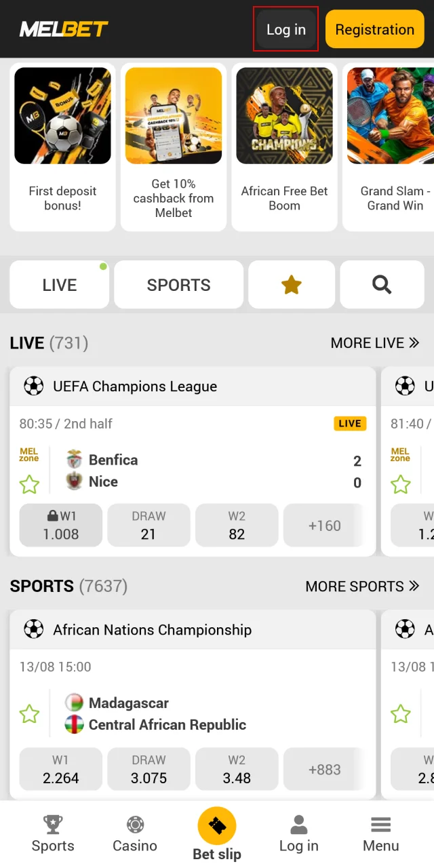This screenshot has height=868, width=434.
Task: Open the Sports trophy icon in bottom bar
Action: pos(53,825)
